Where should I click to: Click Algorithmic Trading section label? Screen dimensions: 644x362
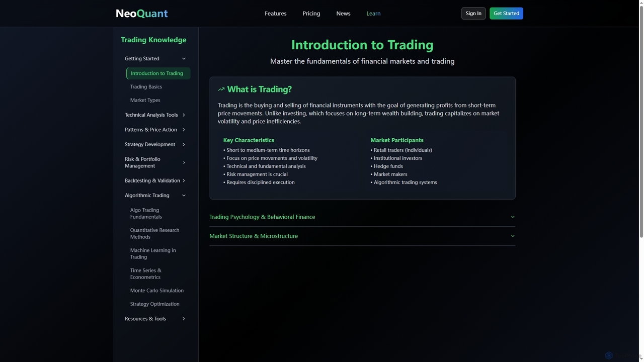[x=147, y=196]
